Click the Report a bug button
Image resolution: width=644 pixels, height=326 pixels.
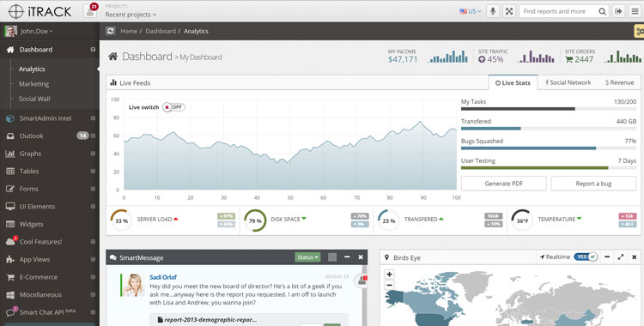[593, 184]
